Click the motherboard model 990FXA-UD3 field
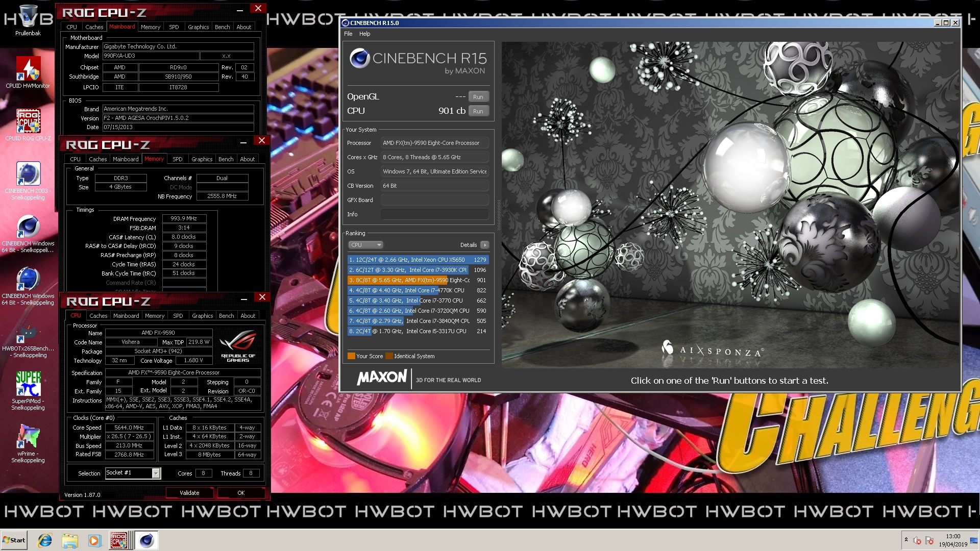The width and height of the screenshot is (980, 551). click(150, 56)
